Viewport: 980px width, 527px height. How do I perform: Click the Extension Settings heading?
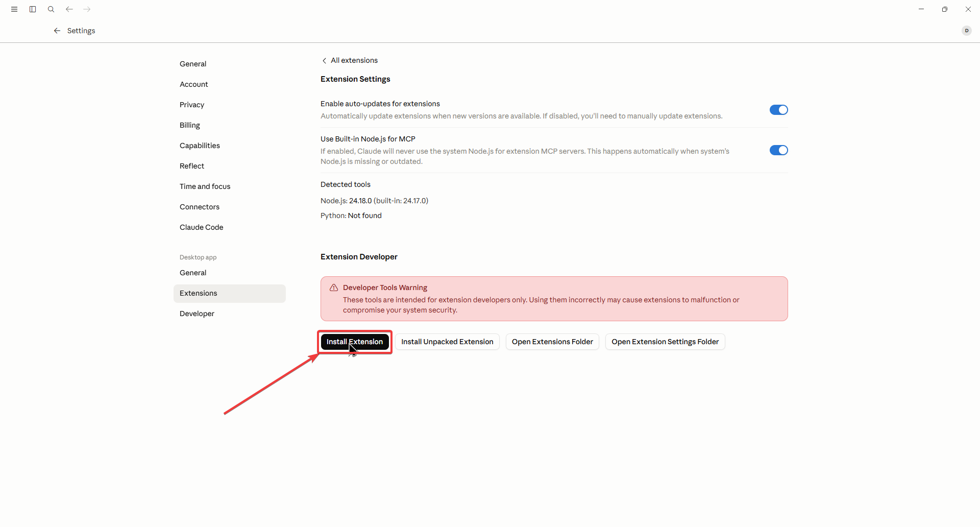click(355, 79)
